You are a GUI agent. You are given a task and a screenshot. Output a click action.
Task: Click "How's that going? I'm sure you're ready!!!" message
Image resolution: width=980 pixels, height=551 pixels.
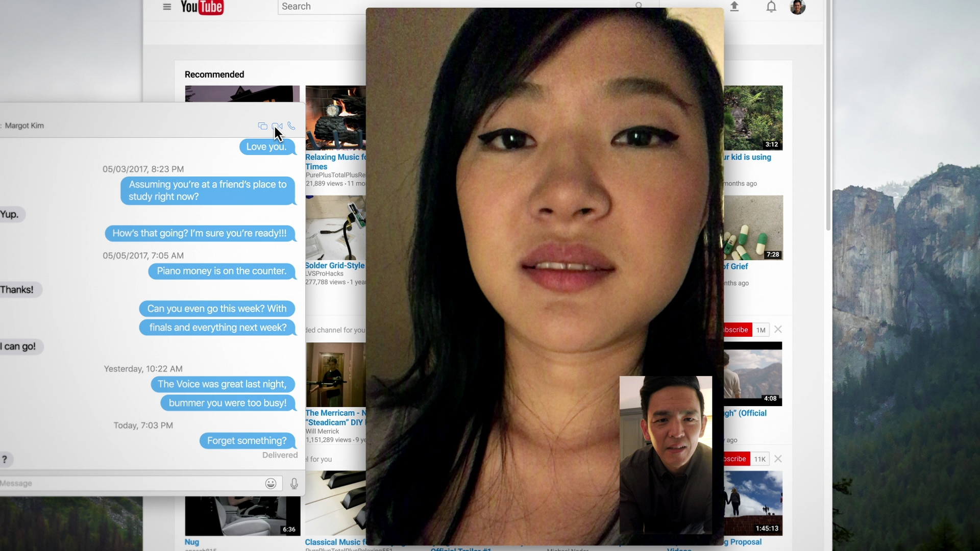click(x=200, y=233)
